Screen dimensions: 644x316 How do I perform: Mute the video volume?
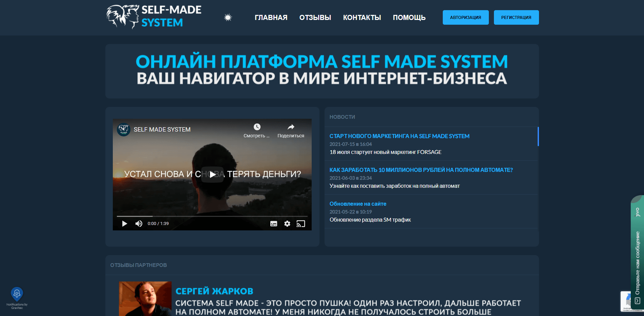pyautogui.click(x=139, y=224)
